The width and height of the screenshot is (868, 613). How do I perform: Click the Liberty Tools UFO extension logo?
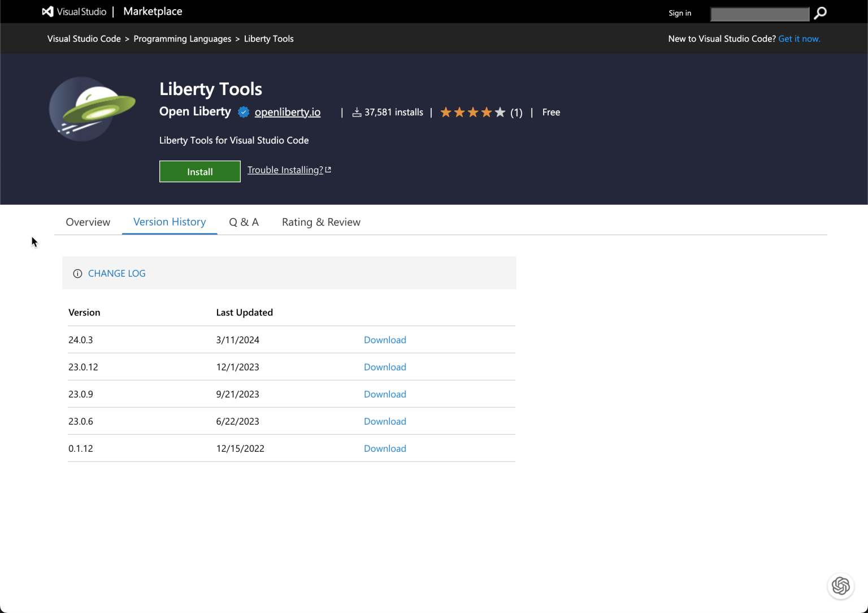point(92,109)
